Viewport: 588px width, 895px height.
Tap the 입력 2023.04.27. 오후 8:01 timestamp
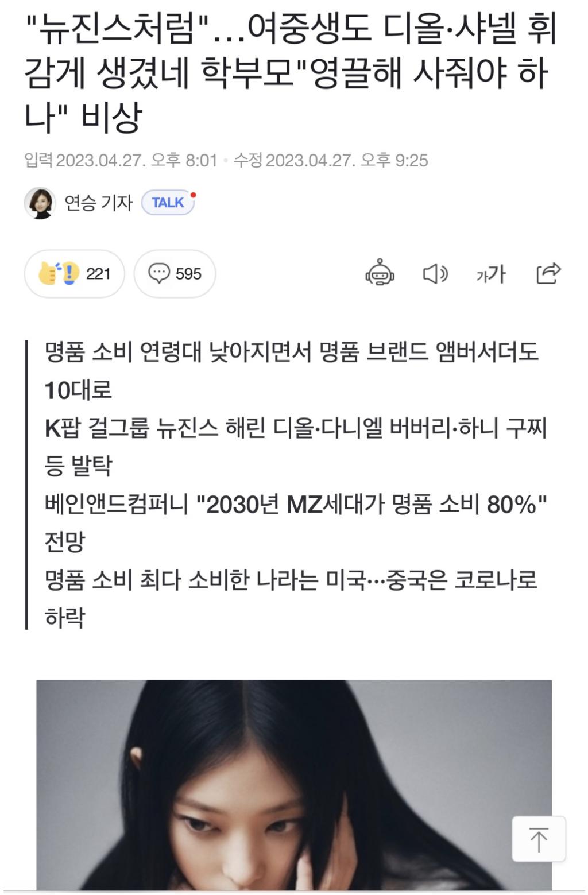[121, 160]
